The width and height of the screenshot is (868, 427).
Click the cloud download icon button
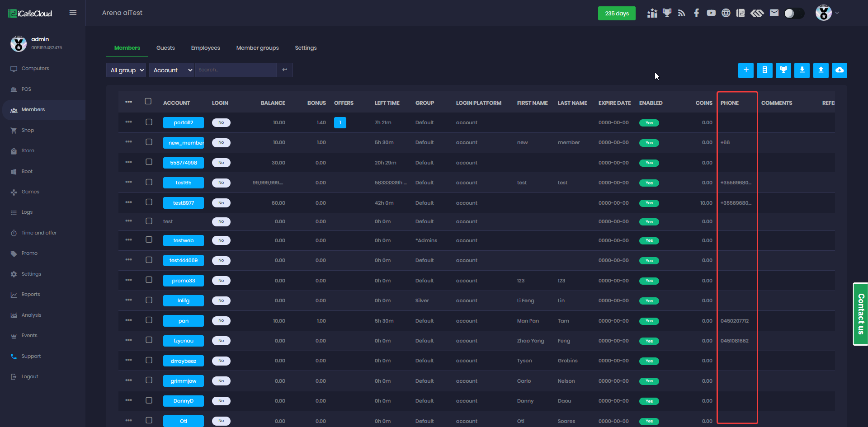click(x=839, y=70)
